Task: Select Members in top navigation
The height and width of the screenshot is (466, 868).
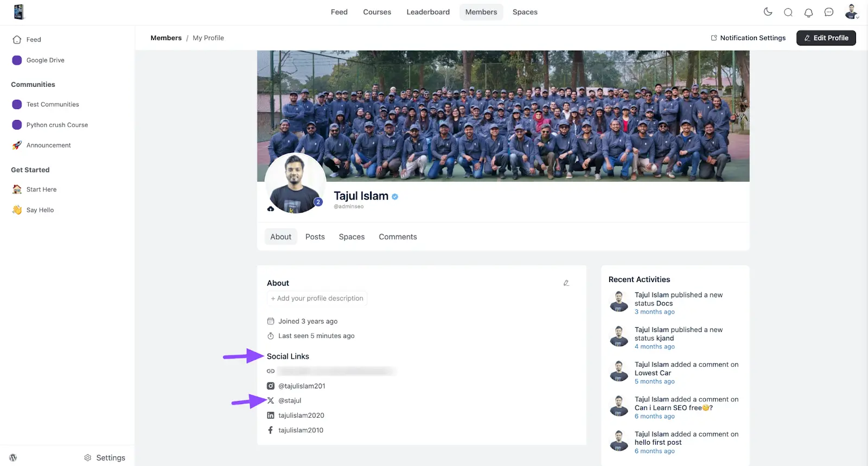Action: click(481, 12)
